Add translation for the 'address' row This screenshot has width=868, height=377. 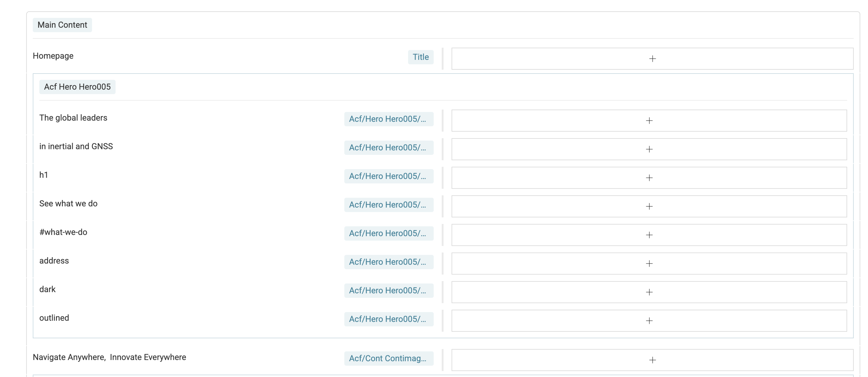point(649,264)
